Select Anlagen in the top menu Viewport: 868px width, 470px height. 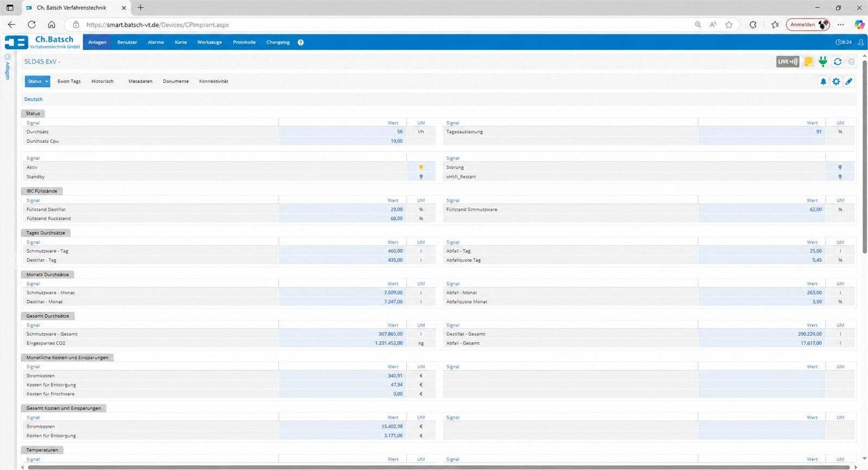point(98,42)
